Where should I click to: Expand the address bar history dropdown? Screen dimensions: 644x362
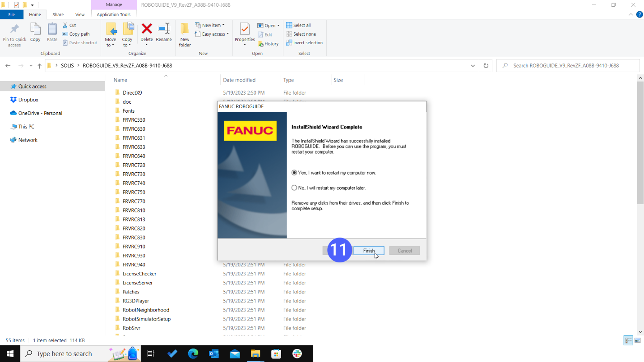click(473, 65)
